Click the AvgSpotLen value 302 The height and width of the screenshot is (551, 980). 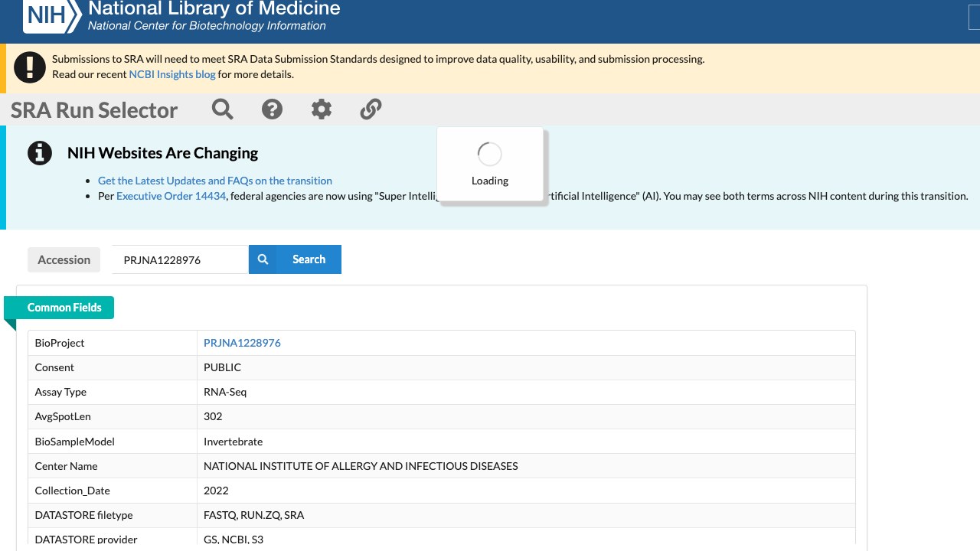pyautogui.click(x=213, y=416)
